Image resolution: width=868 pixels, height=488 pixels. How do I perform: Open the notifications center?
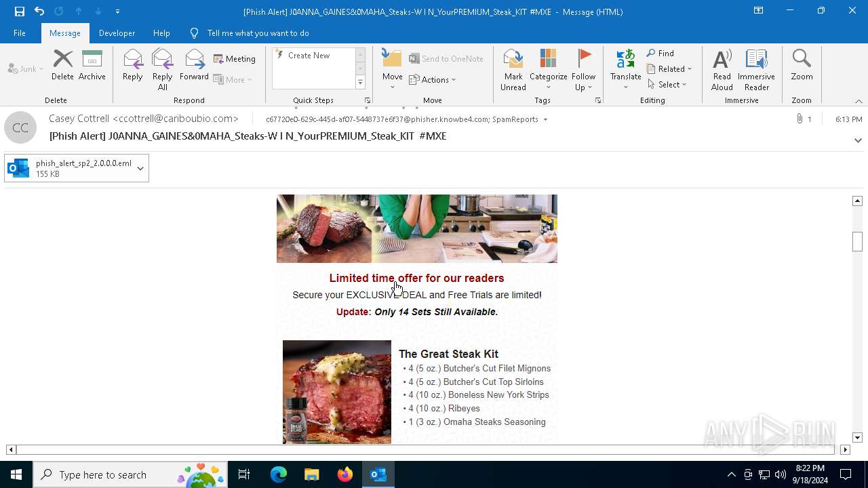[846, 474]
